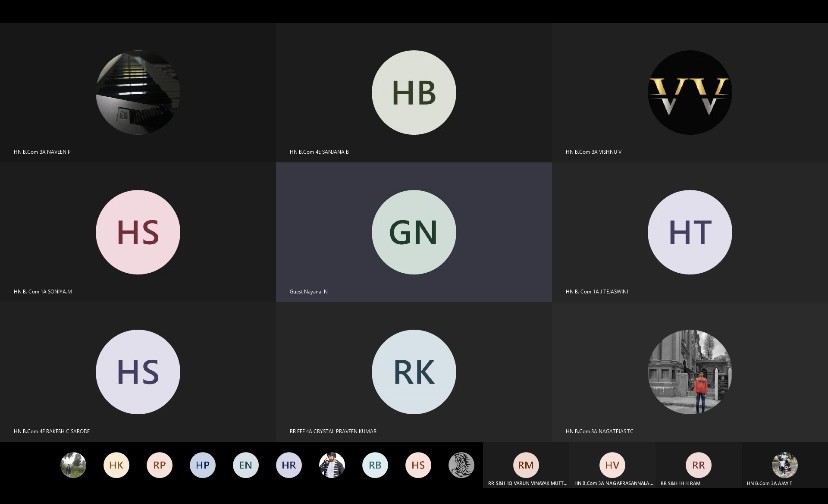Select the EN avatar in bottom strip
The image size is (828, 504).
pos(246,465)
